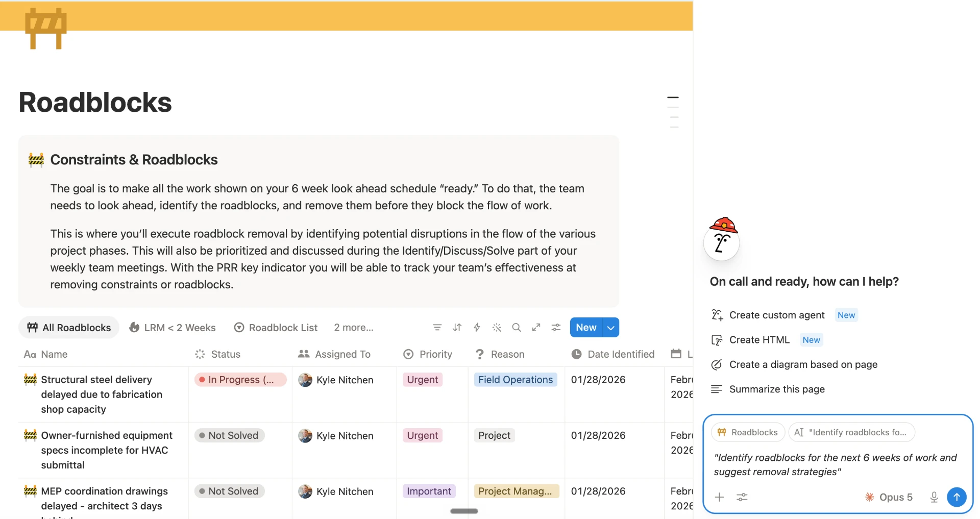Screen dimensions: 980x519
Task: Click the barricade page icon above the title
Action: pos(46,29)
